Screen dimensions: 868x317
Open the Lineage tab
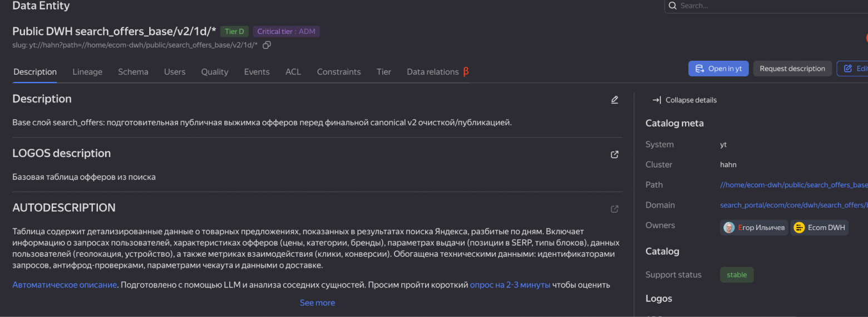click(87, 72)
